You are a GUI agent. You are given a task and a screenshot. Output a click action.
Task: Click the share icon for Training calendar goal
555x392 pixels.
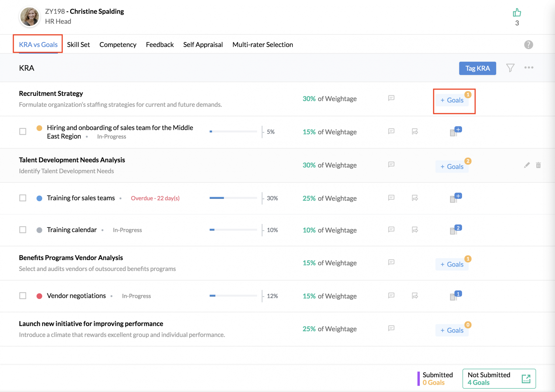tap(415, 230)
